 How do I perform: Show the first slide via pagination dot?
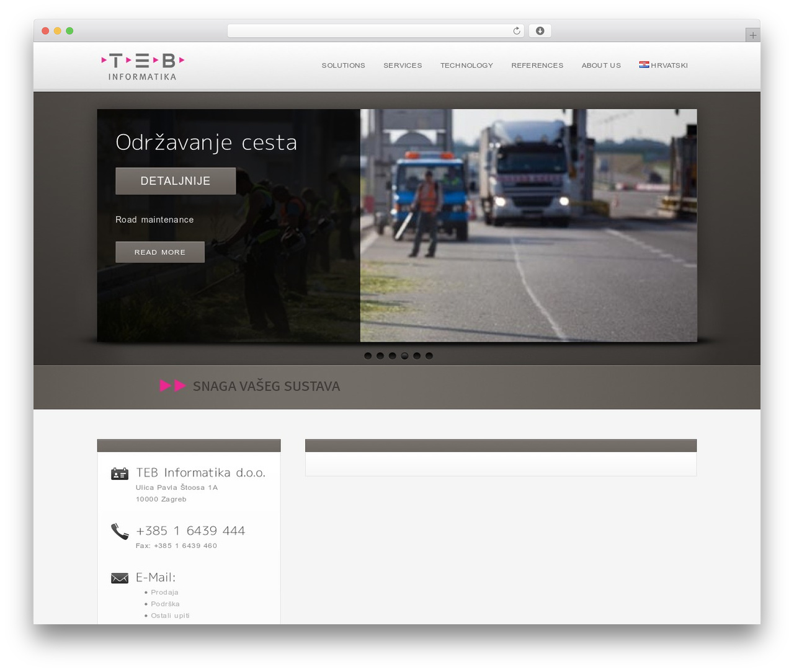pos(368,356)
